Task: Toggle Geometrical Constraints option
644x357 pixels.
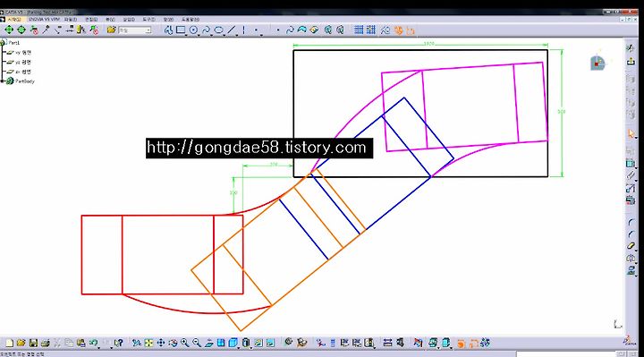Action: click(x=398, y=30)
